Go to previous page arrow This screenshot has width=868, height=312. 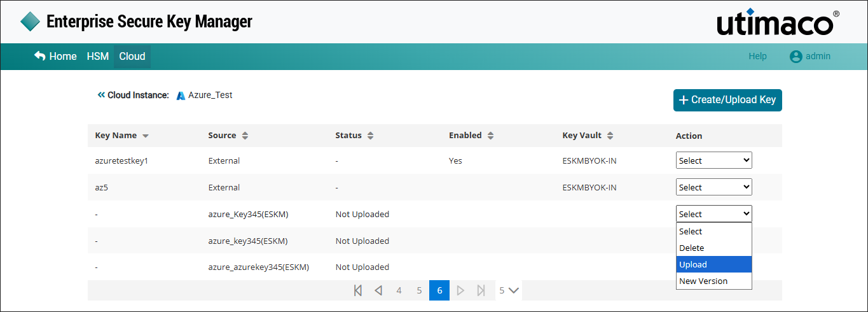click(x=378, y=290)
